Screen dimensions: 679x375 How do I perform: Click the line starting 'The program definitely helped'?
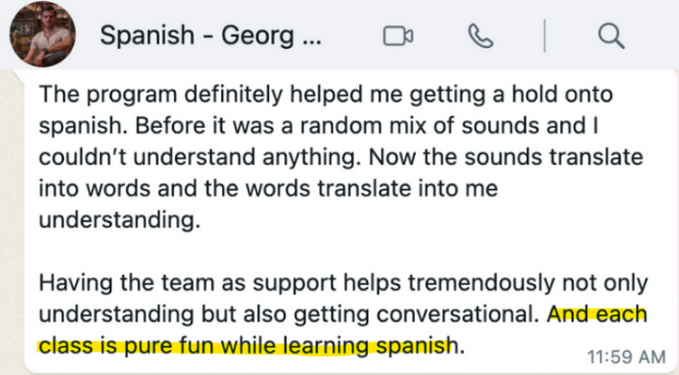[x=326, y=95]
